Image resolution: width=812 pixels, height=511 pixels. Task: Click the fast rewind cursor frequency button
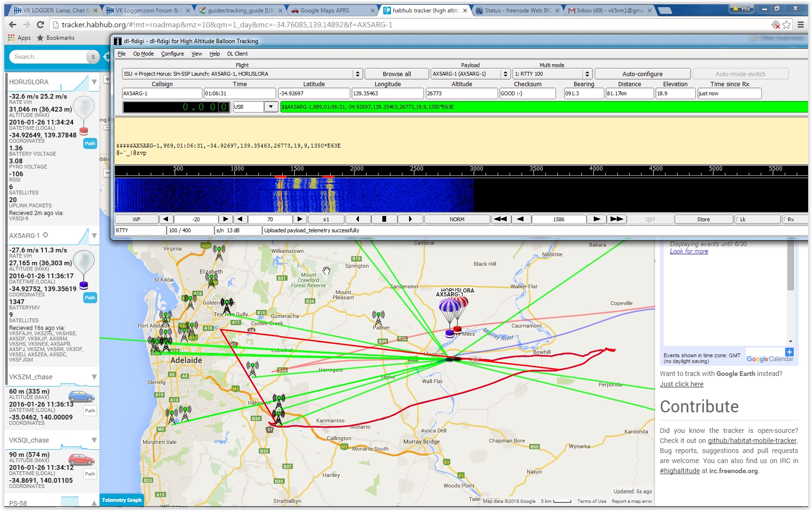pos(501,219)
